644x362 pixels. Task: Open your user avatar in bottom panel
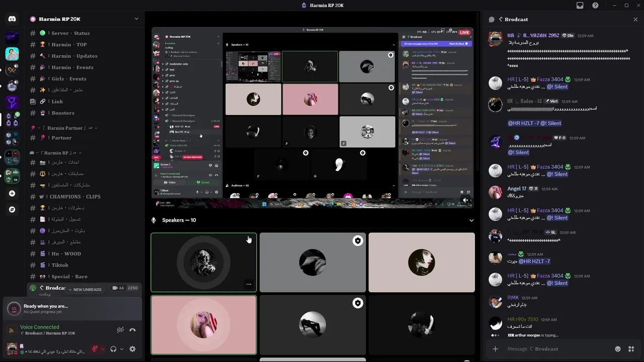coord(12,348)
